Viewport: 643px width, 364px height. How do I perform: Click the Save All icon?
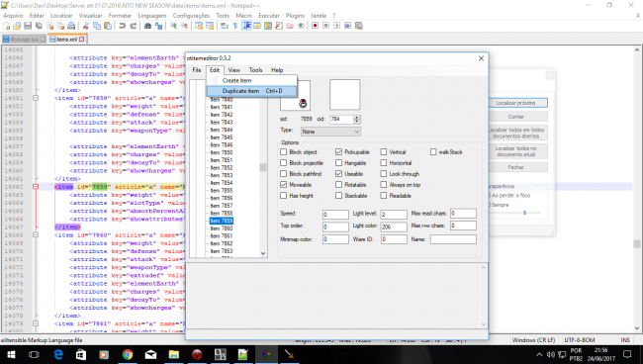(39, 26)
